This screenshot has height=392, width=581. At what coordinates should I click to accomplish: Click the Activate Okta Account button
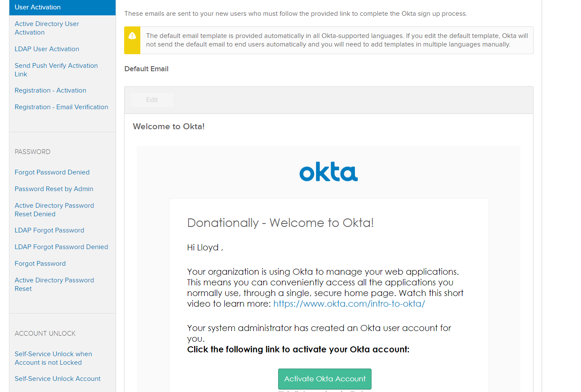click(x=325, y=379)
